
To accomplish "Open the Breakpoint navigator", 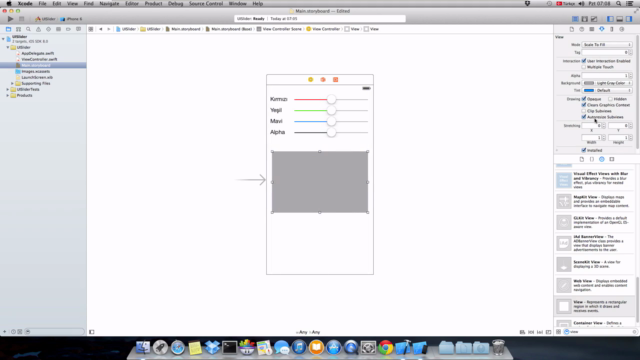I will 68,29.
